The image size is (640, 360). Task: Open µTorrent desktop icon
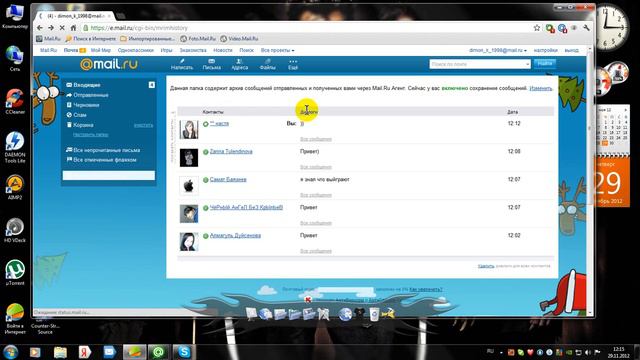tap(15, 273)
